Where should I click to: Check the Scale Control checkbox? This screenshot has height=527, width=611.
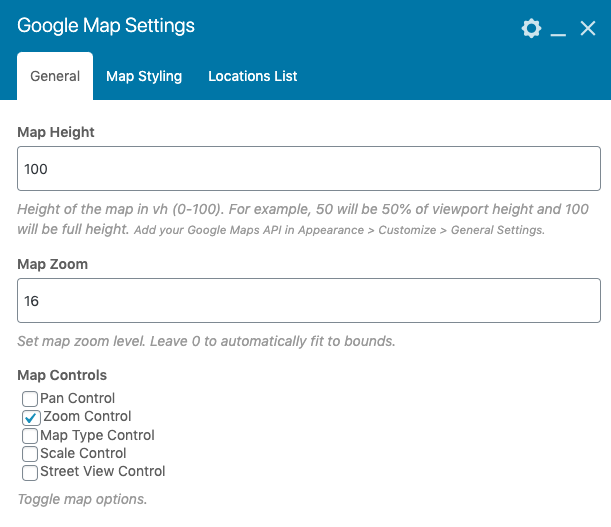[30, 454]
